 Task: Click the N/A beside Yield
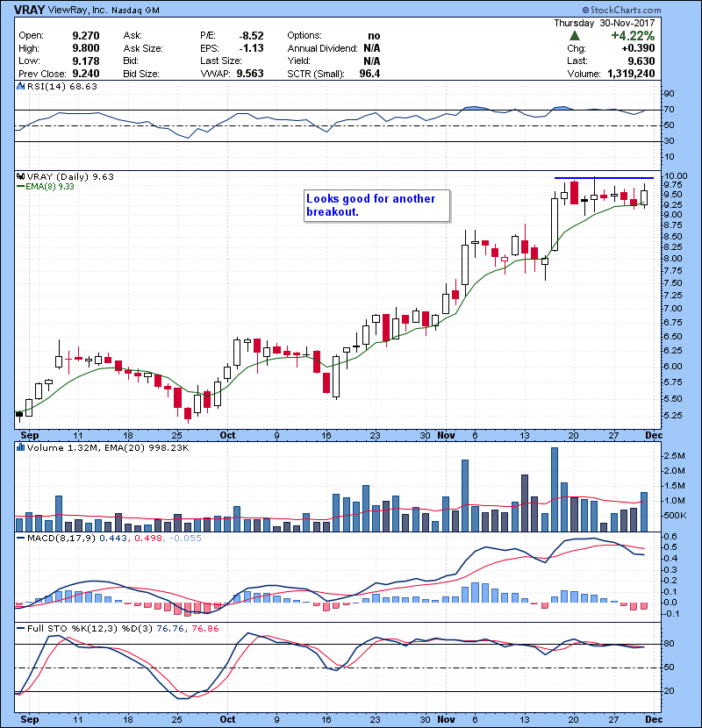372,61
